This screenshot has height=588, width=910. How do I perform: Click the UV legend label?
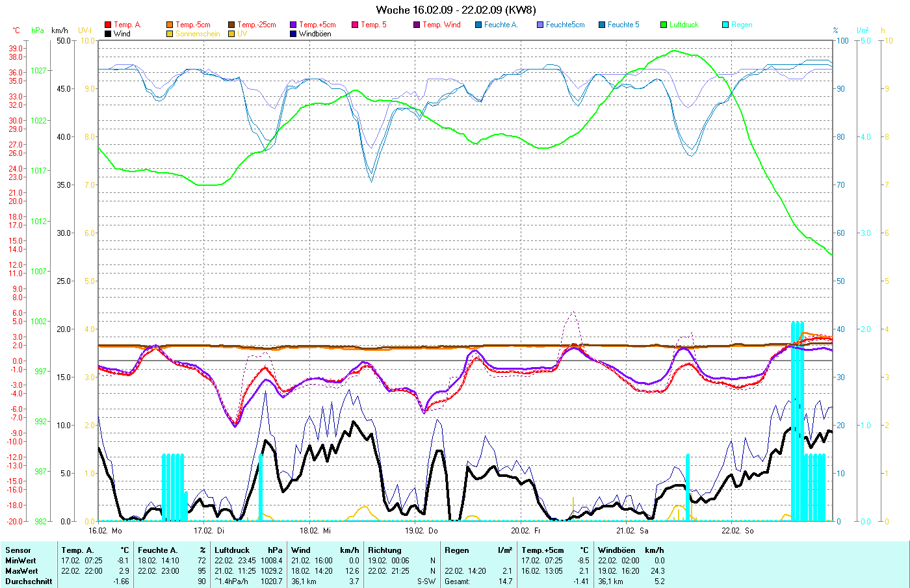pos(242,34)
